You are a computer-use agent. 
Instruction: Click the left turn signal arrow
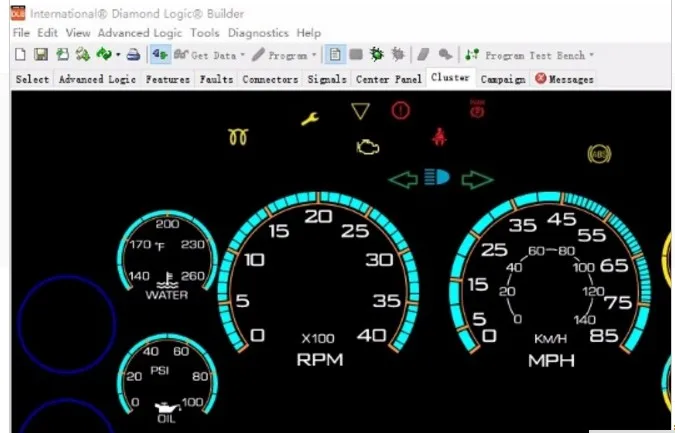pos(403,179)
